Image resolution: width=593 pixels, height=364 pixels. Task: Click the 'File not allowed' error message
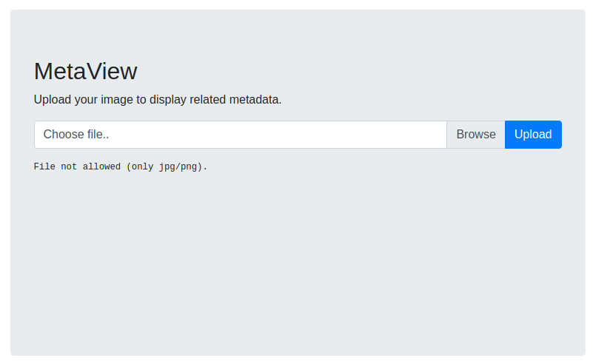coord(121,166)
